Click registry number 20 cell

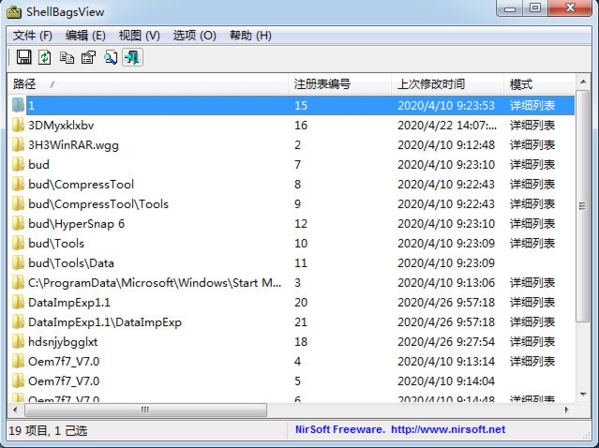(301, 302)
